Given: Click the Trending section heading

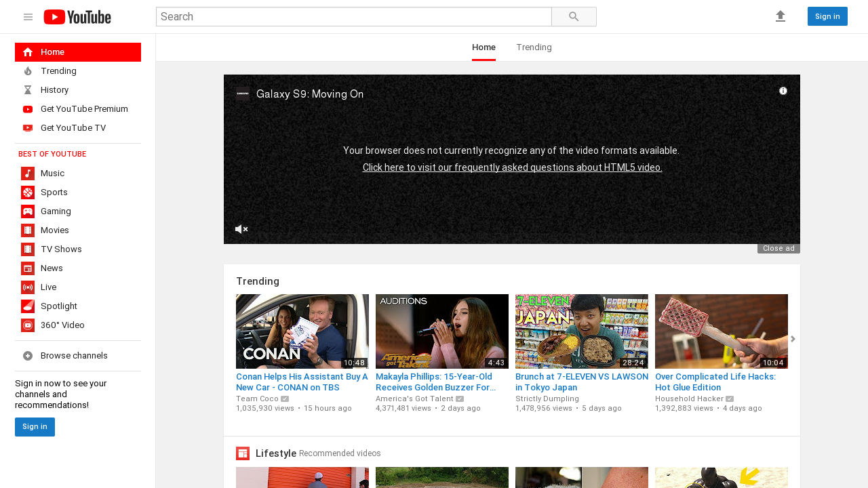Looking at the screenshot, I should [x=258, y=281].
